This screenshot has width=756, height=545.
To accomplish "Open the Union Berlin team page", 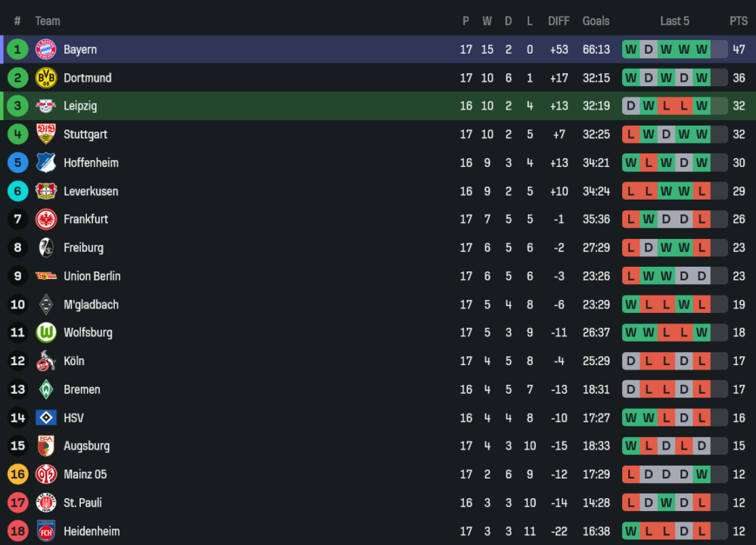I will [91, 277].
